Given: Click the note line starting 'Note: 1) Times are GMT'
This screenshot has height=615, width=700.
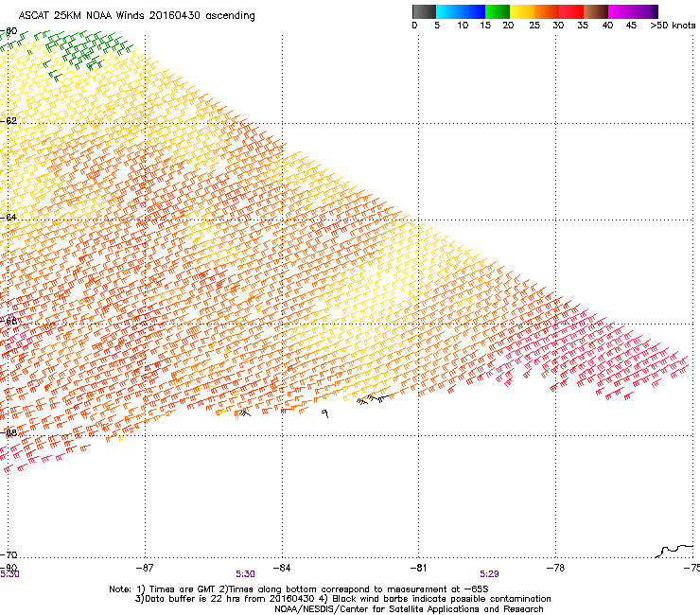Looking at the screenshot, I should 299,589.
